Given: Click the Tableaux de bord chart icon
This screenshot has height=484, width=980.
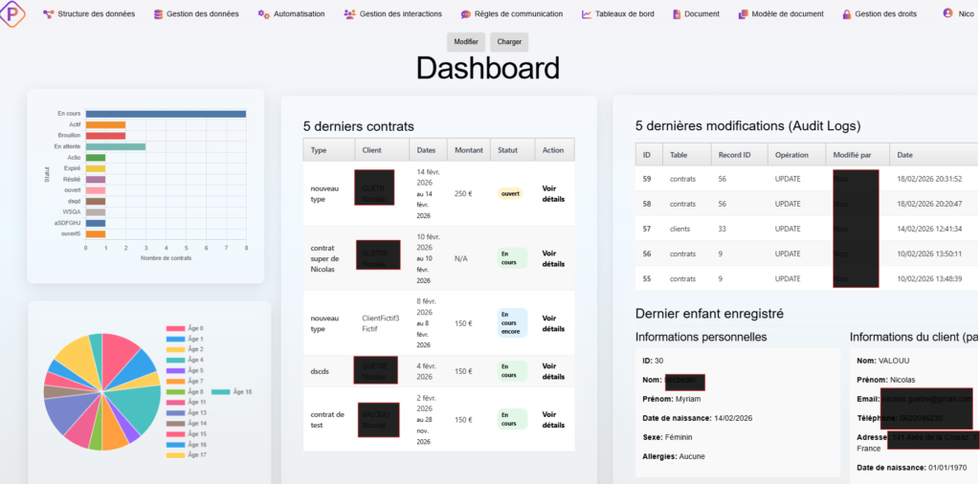Looking at the screenshot, I should tap(586, 14).
